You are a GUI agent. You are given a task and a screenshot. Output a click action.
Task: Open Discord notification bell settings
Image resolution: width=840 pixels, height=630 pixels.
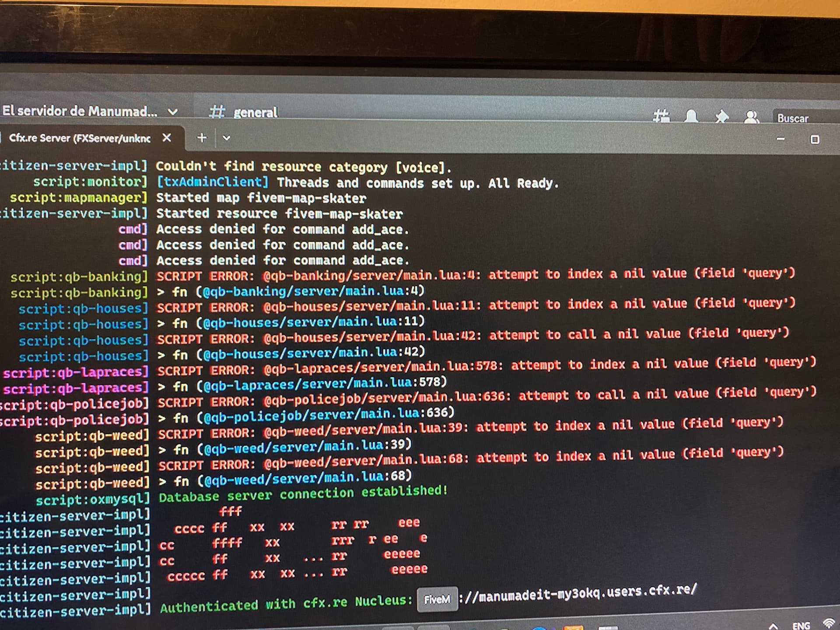[691, 116]
